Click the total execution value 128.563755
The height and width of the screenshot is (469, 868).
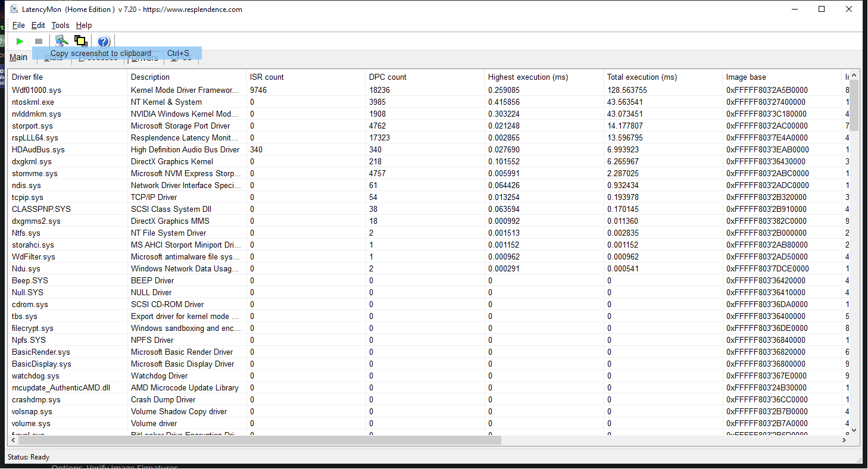627,90
